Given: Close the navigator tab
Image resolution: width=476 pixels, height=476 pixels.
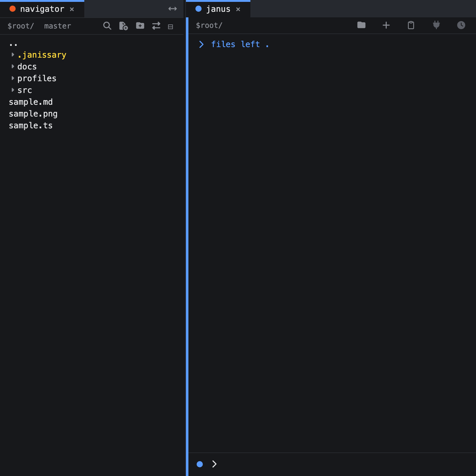Looking at the screenshot, I should click(72, 9).
